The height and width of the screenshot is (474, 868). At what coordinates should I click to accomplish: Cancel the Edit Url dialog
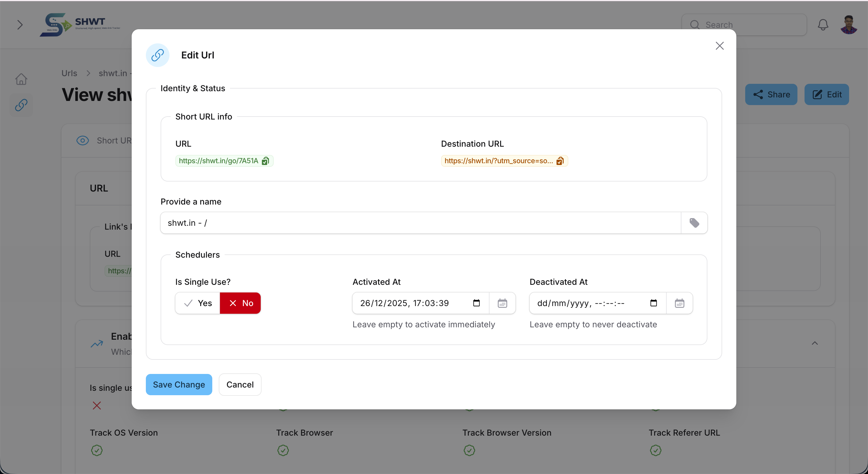pyautogui.click(x=239, y=384)
